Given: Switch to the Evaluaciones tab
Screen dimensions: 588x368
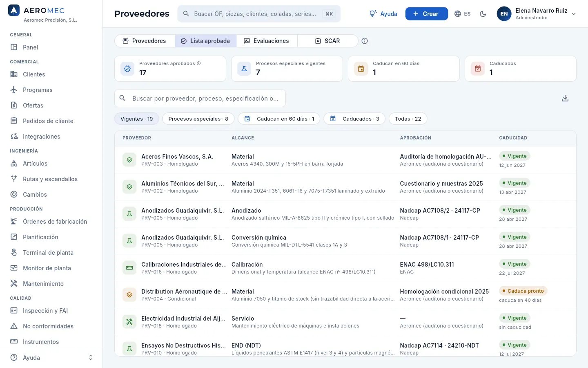Looking at the screenshot, I should (266, 41).
